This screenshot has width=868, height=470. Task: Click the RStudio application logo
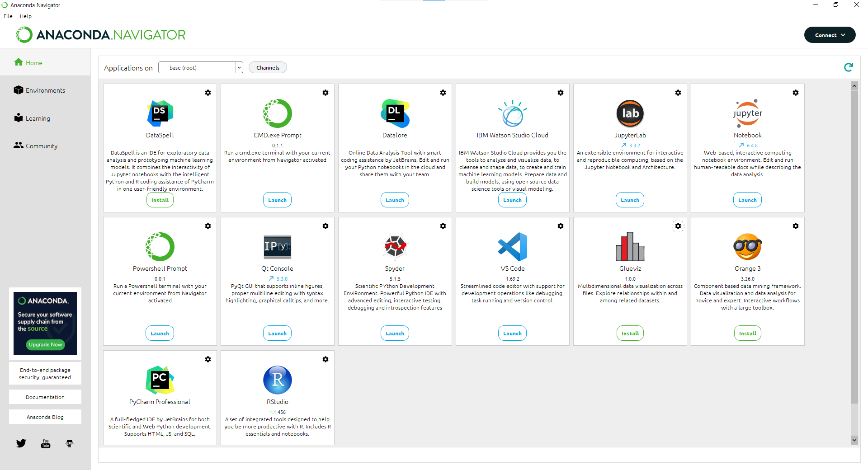278,380
